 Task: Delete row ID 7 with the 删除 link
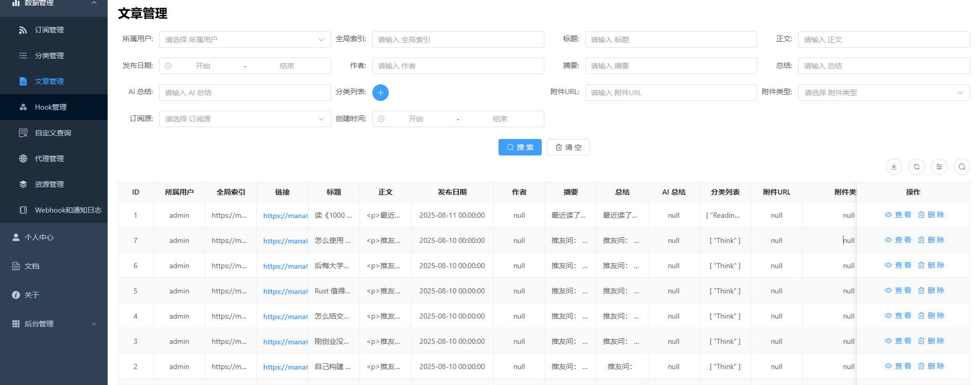tap(931, 240)
